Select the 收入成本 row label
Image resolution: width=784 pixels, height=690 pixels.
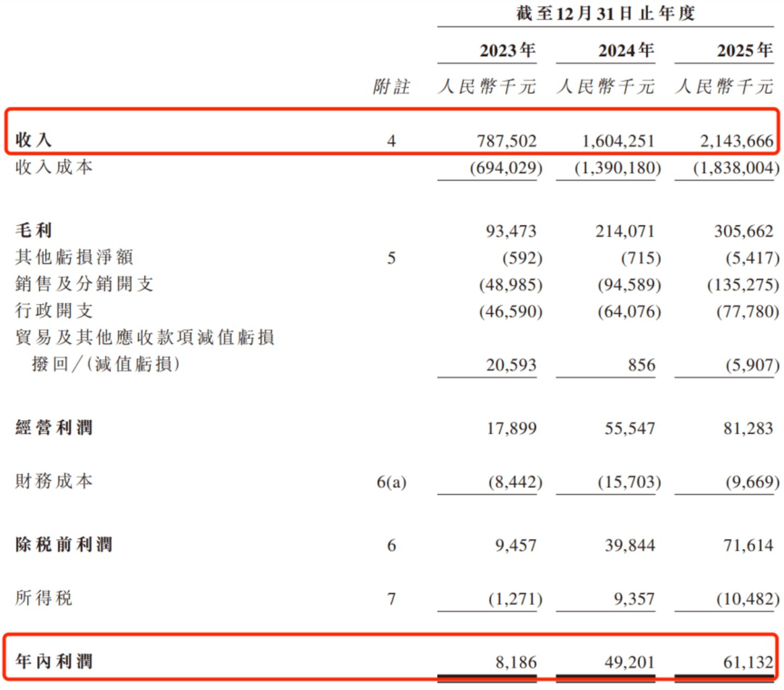coord(54,167)
